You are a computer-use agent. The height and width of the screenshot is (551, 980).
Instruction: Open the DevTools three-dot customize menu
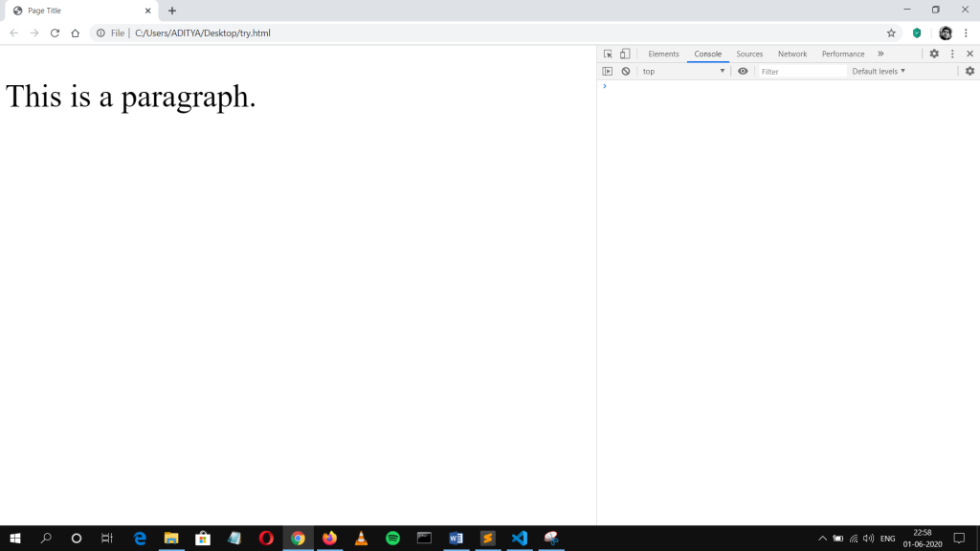point(952,55)
